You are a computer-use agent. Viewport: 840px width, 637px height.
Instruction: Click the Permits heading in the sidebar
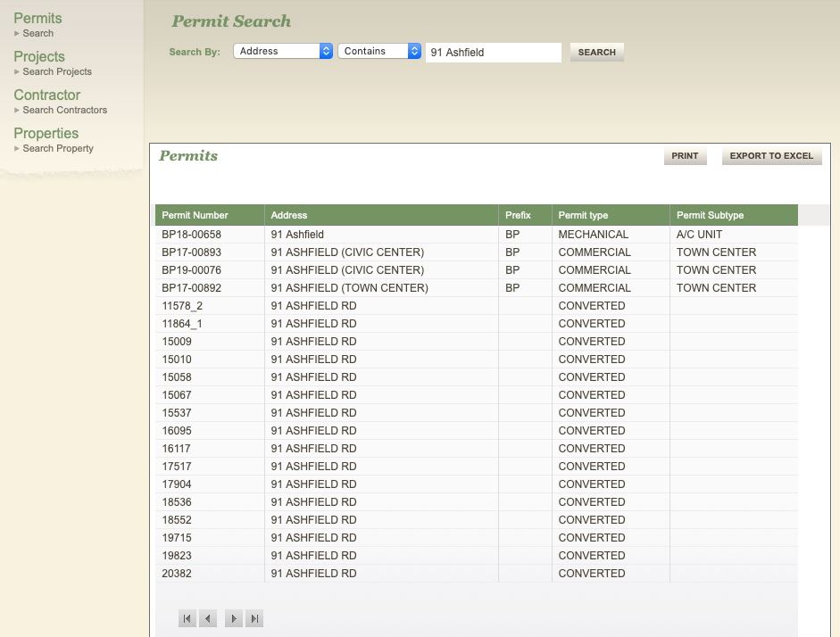coord(37,18)
